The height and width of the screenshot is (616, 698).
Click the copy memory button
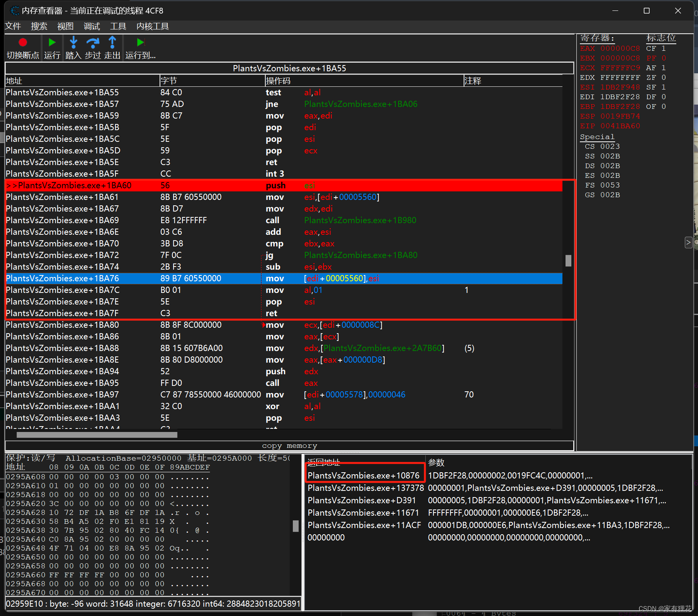pos(289,446)
